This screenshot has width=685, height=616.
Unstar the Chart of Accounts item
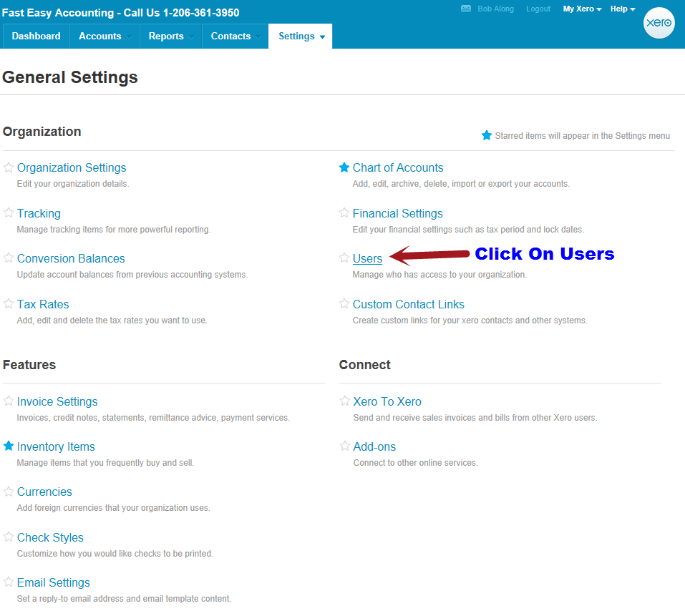pyautogui.click(x=344, y=168)
